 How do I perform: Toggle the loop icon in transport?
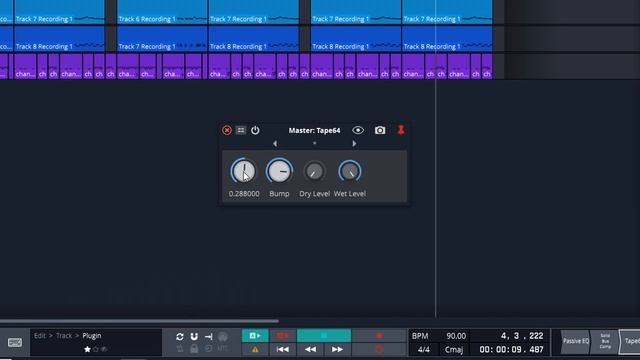click(x=180, y=337)
